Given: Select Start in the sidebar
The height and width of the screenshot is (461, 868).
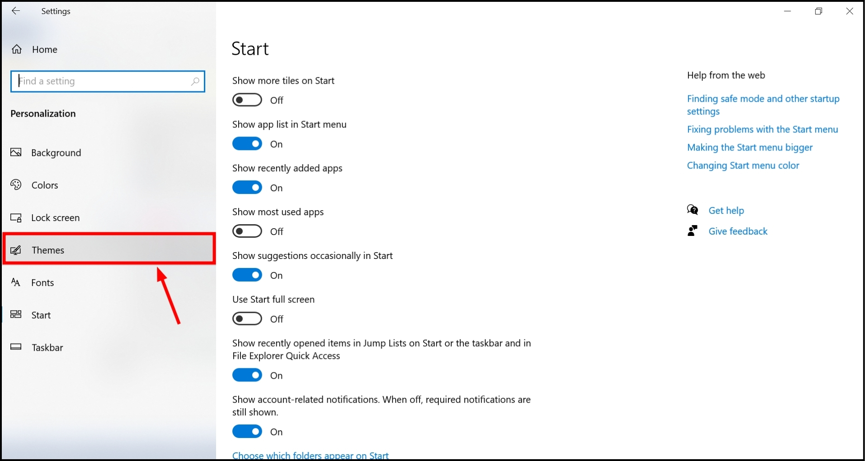Looking at the screenshot, I should (41, 315).
